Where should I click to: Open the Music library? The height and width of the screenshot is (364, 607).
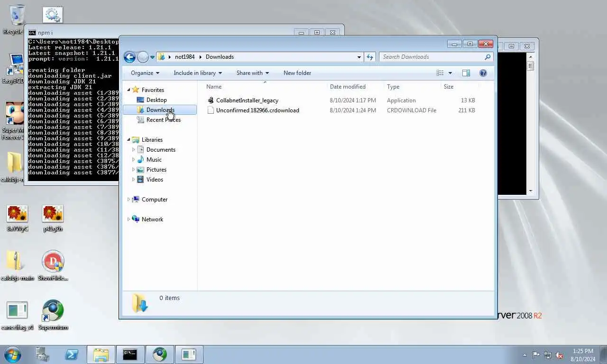(154, 160)
